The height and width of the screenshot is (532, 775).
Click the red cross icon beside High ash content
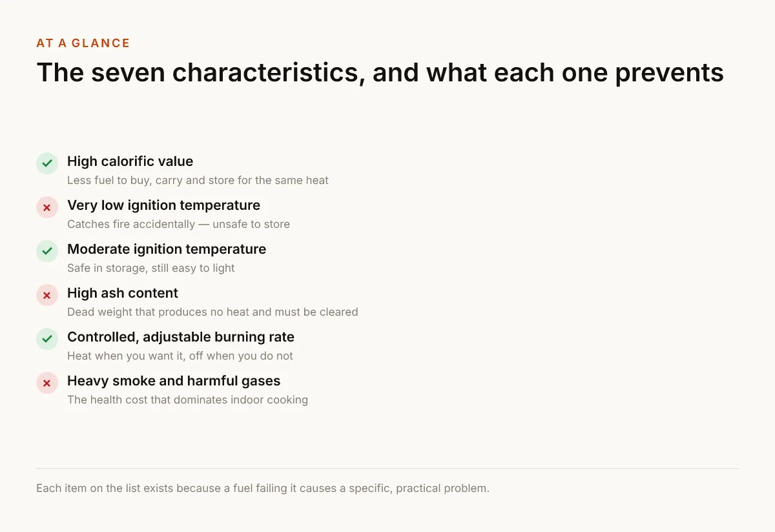(x=47, y=295)
